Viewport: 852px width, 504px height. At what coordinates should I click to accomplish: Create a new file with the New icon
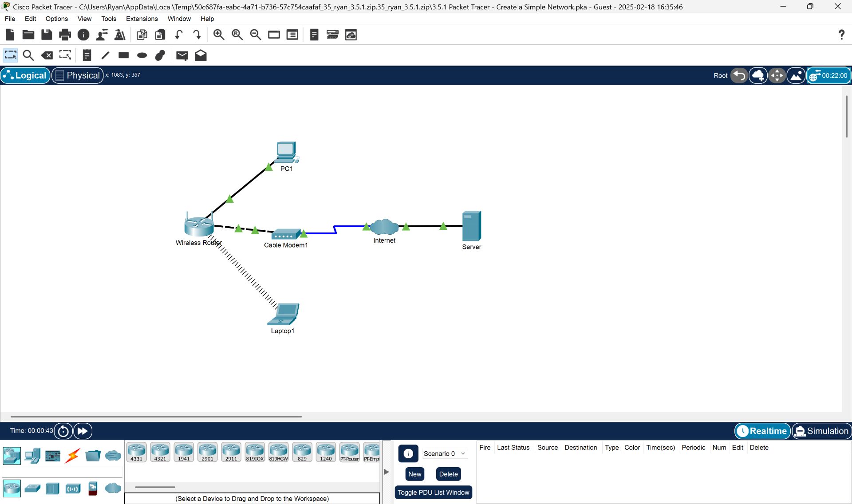10,35
